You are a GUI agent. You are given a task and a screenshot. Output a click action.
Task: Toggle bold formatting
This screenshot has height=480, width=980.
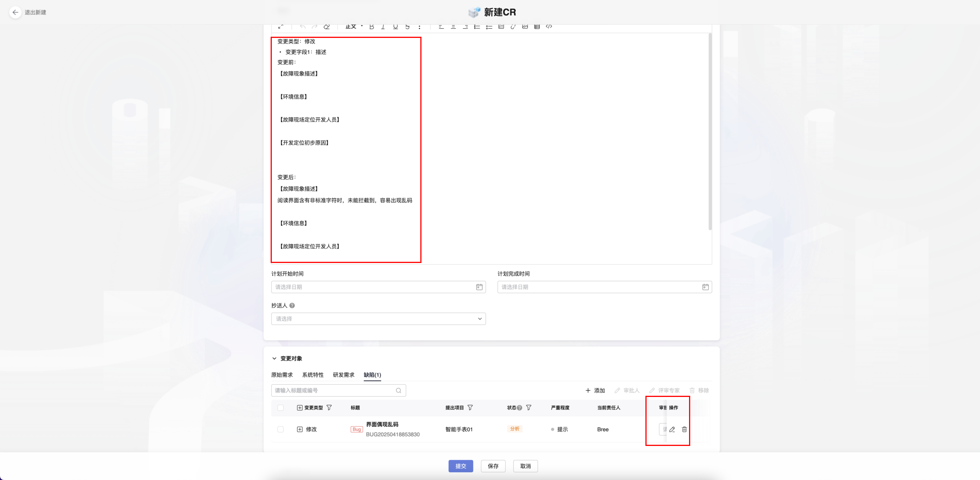(x=371, y=27)
